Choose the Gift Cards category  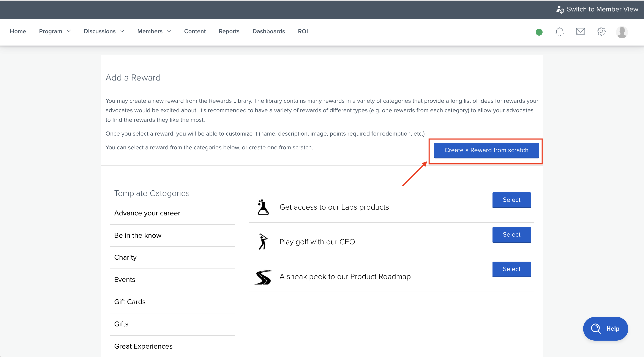click(x=172, y=302)
